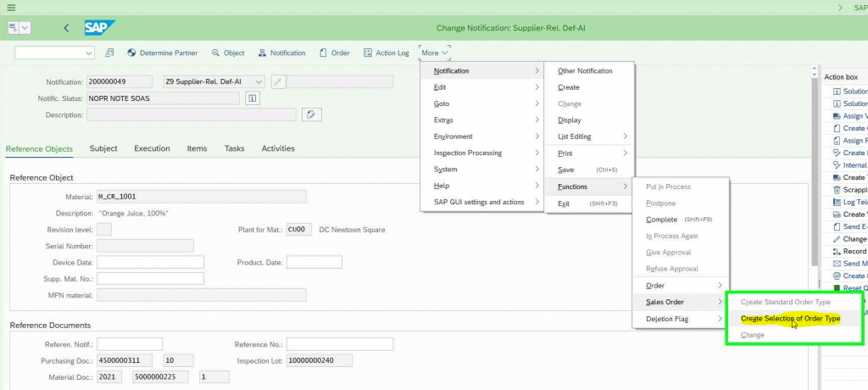Click the back arrow beside the SAP logo

tap(66, 28)
